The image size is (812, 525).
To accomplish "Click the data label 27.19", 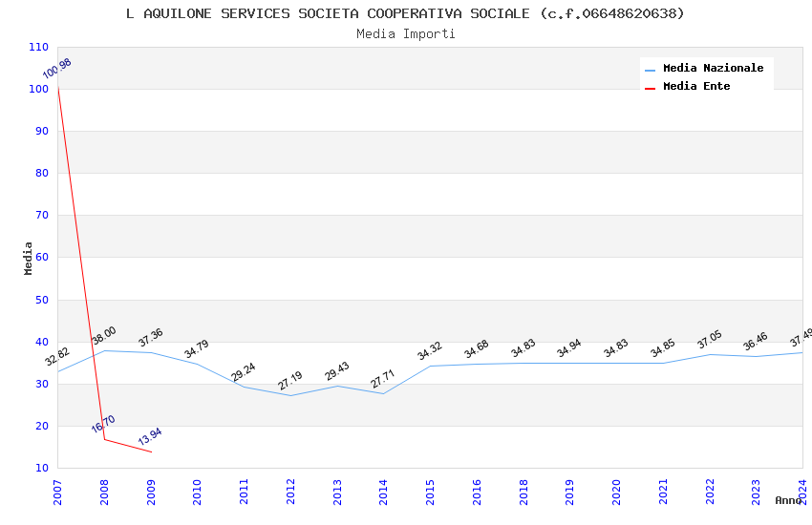I will coord(290,381).
